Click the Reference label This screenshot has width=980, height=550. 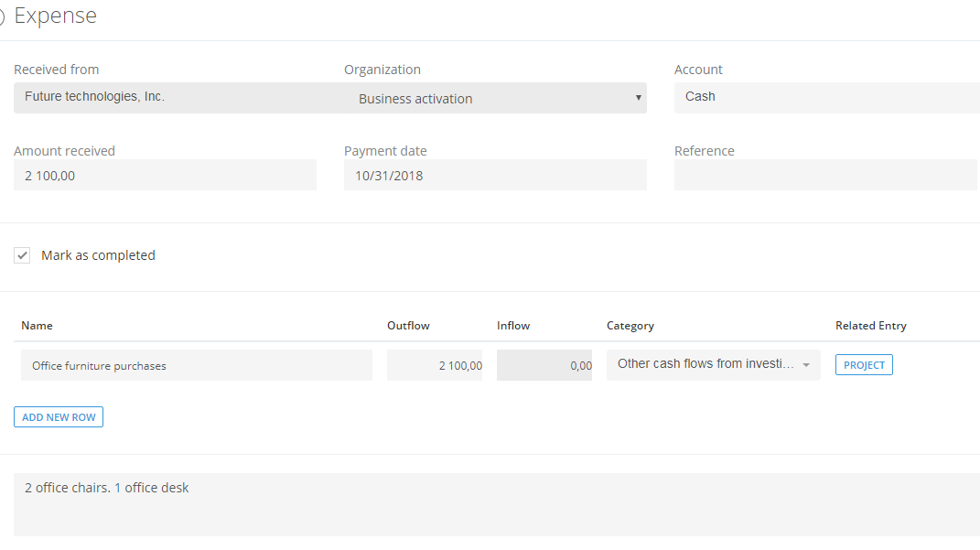click(x=704, y=151)
